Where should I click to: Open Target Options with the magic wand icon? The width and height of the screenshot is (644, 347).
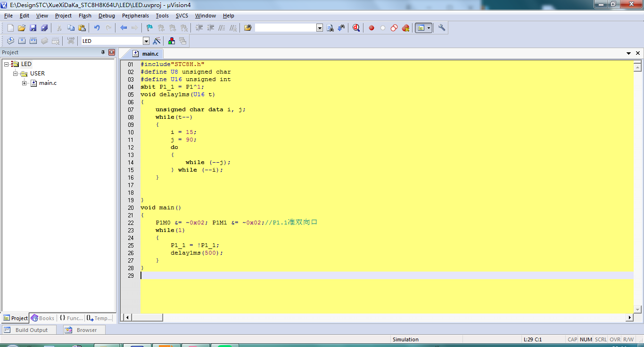pyautogui.click(x=157, y=41)
